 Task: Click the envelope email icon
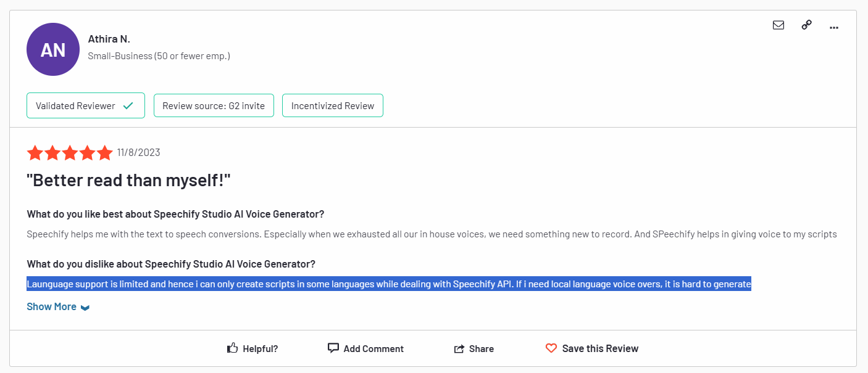tap(778, 25)
